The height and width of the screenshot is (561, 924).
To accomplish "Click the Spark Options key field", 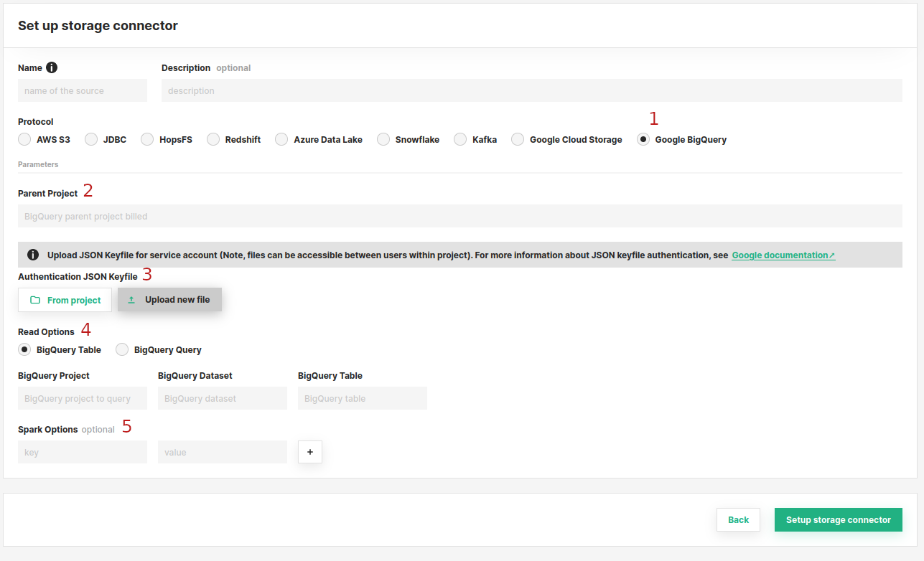I will click(82, 452).
